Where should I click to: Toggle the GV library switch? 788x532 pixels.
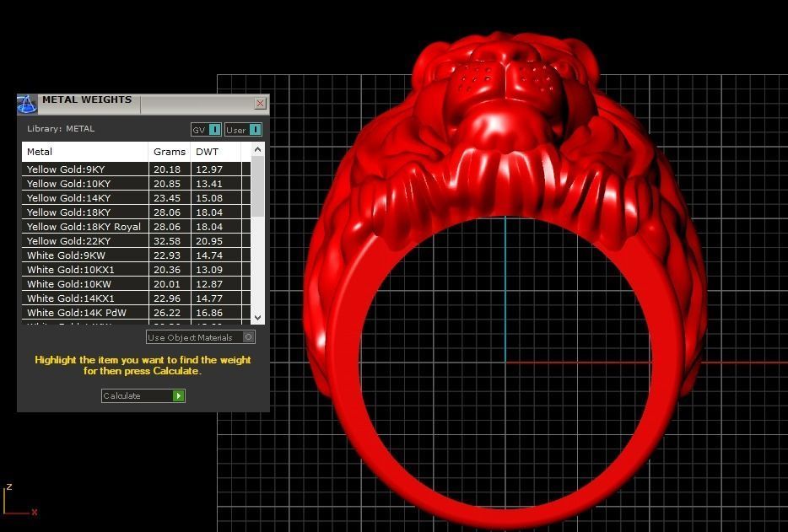206,130
